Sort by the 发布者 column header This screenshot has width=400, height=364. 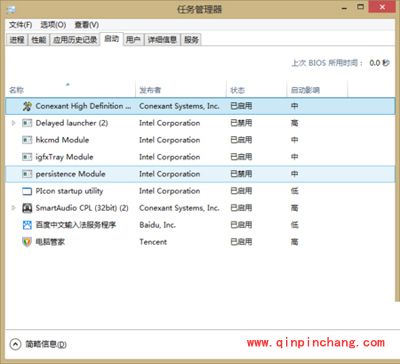tap(181, 89)
